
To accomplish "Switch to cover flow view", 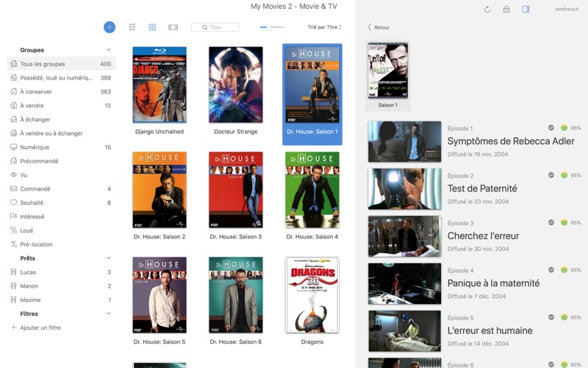I will (x=173, y=27).
